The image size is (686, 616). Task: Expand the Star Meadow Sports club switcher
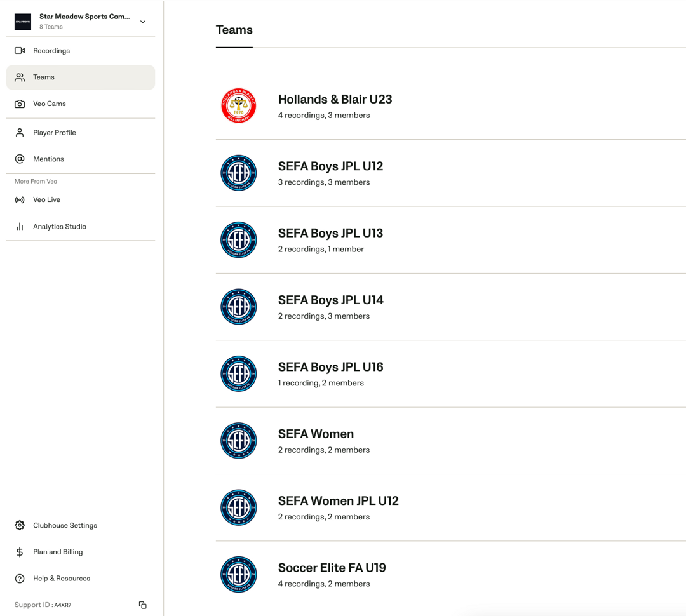pos(143,21)
